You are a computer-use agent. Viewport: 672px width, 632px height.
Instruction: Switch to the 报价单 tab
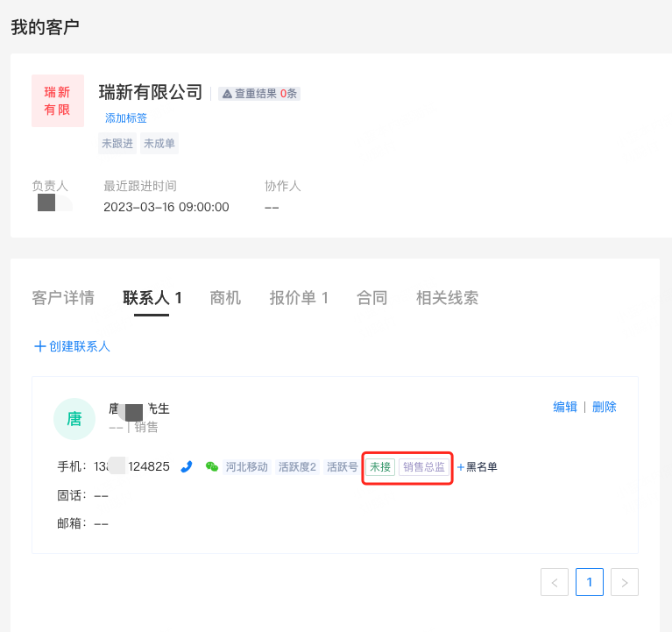pos(299,298)
